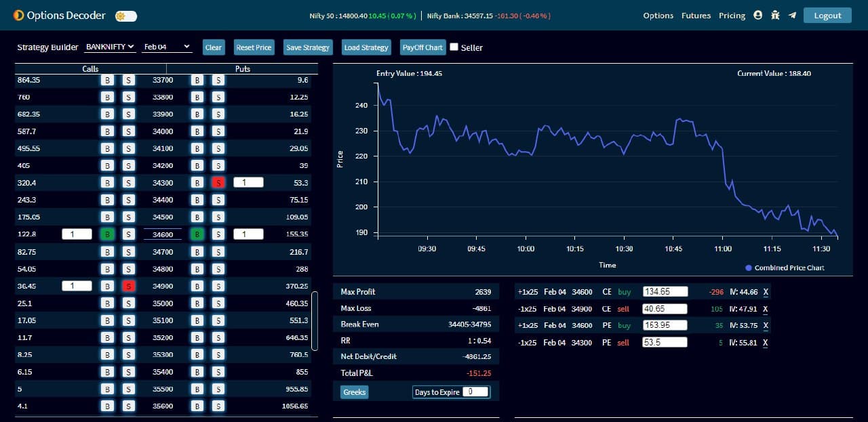Edit the 53.5 price of 34300 PE sell
This screenshot has width=868, height=422.
click(665, 342)
